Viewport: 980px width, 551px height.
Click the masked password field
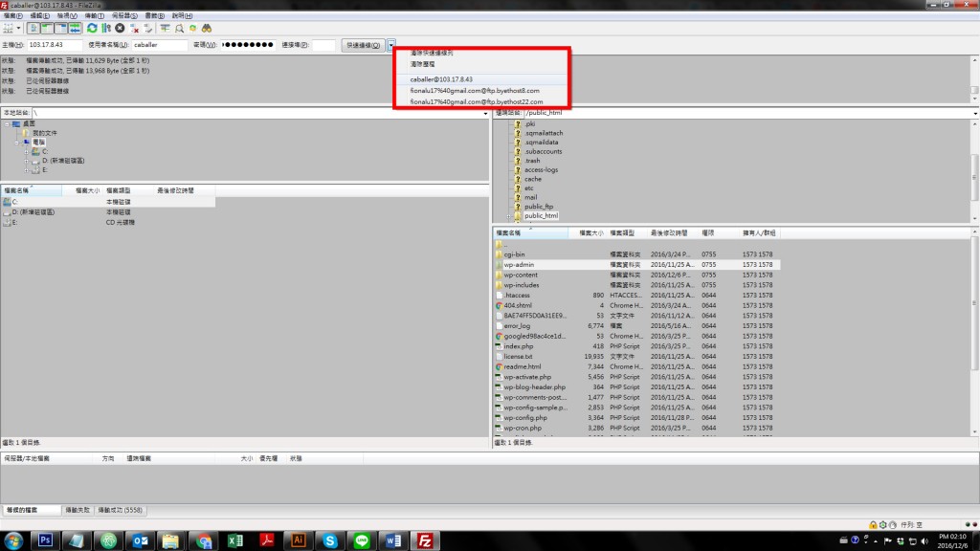tap(248, 45)
